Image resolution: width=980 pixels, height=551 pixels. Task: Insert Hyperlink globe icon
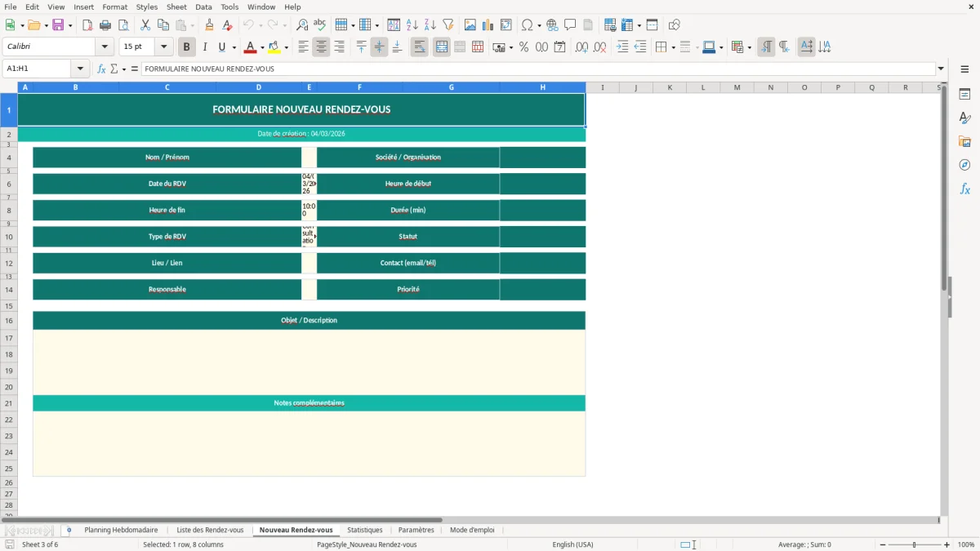click(552, 25)
